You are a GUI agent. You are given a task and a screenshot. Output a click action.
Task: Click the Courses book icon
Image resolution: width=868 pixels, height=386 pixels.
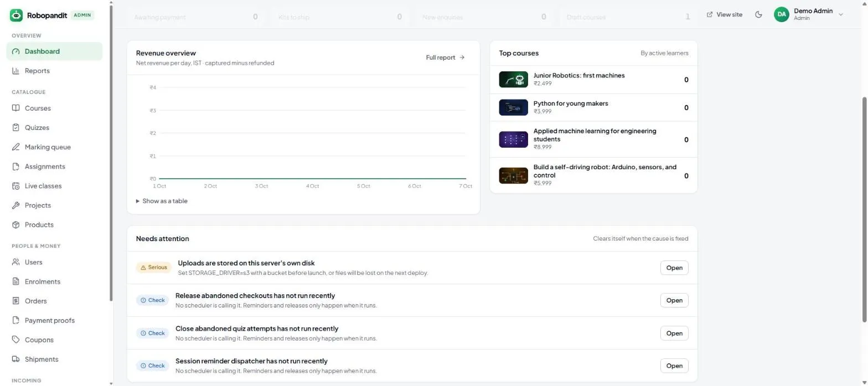pyautogui.click(x=15, y=108)
